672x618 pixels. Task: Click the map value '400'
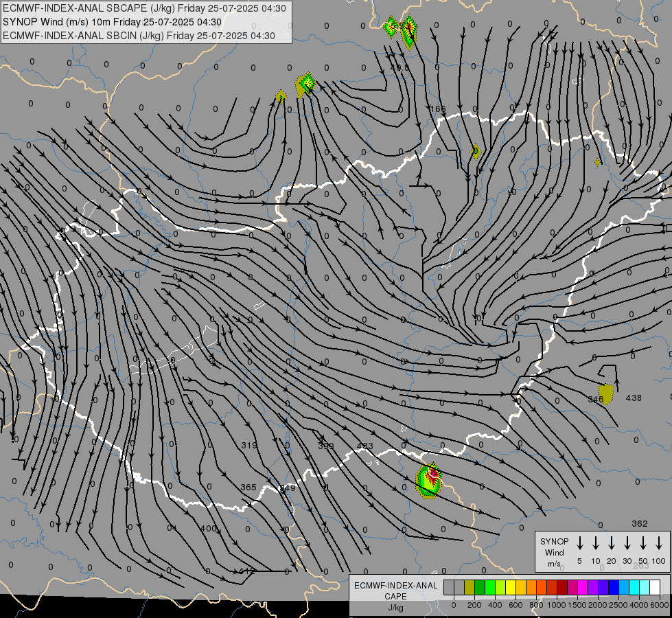coord(208,528)
